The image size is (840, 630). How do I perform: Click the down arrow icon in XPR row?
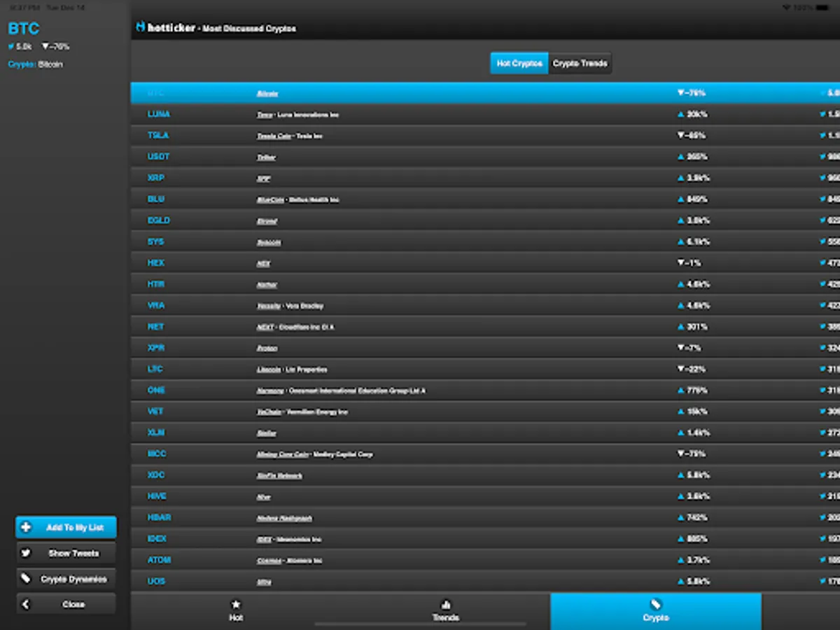tap(680, 348)
